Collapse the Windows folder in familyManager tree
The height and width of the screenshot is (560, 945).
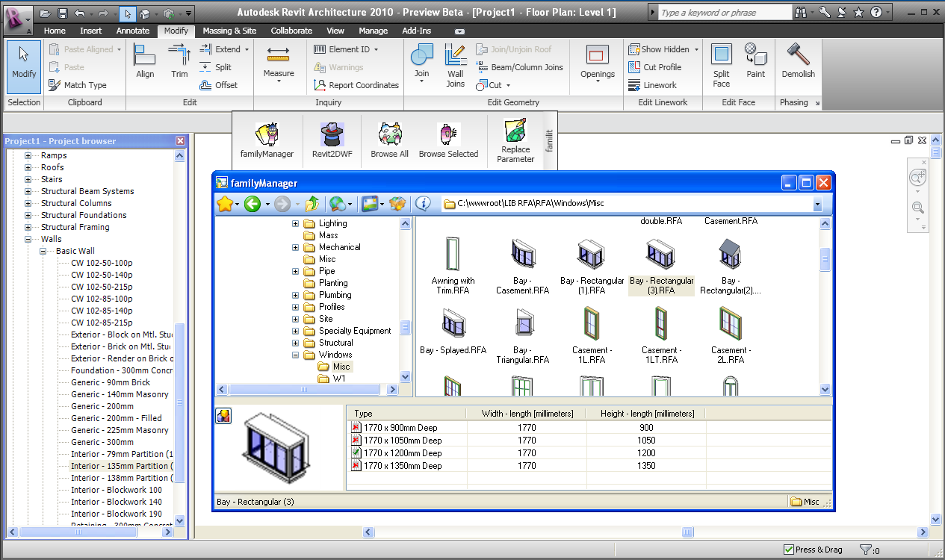tap(295, 355)
